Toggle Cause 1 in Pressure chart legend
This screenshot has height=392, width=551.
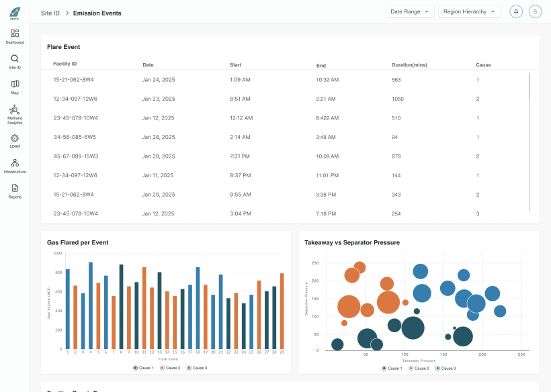coord(392,368)
